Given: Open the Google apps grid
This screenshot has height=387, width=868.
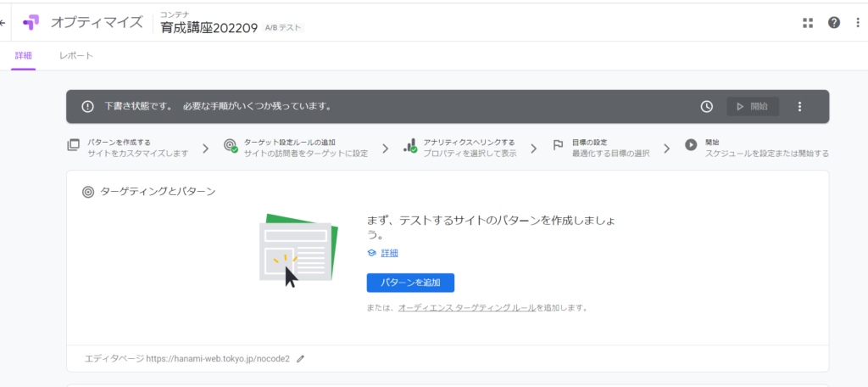Looking at the screenshot, I should 808,23.
